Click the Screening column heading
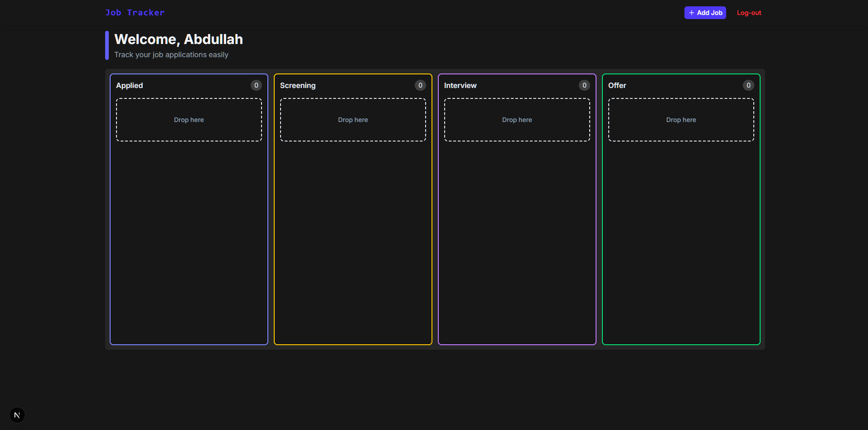This screenshot has height=430, width=868. 298,85
